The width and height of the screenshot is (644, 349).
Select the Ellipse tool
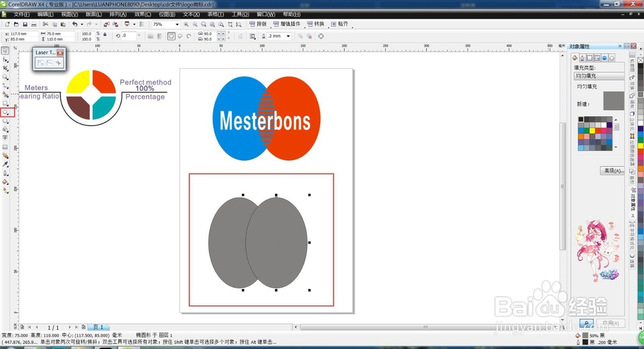(5, 112)
